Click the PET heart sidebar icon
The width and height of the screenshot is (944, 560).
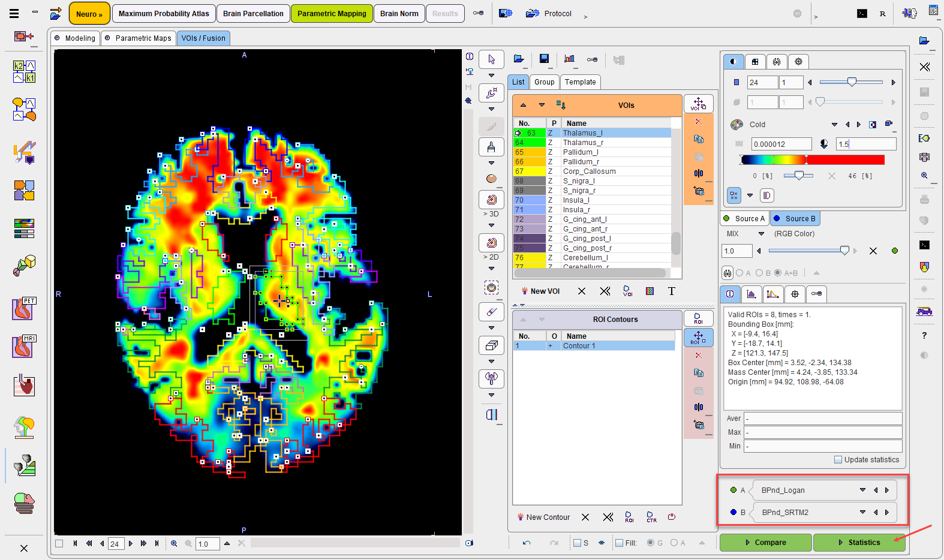click(x=25, y=309)
